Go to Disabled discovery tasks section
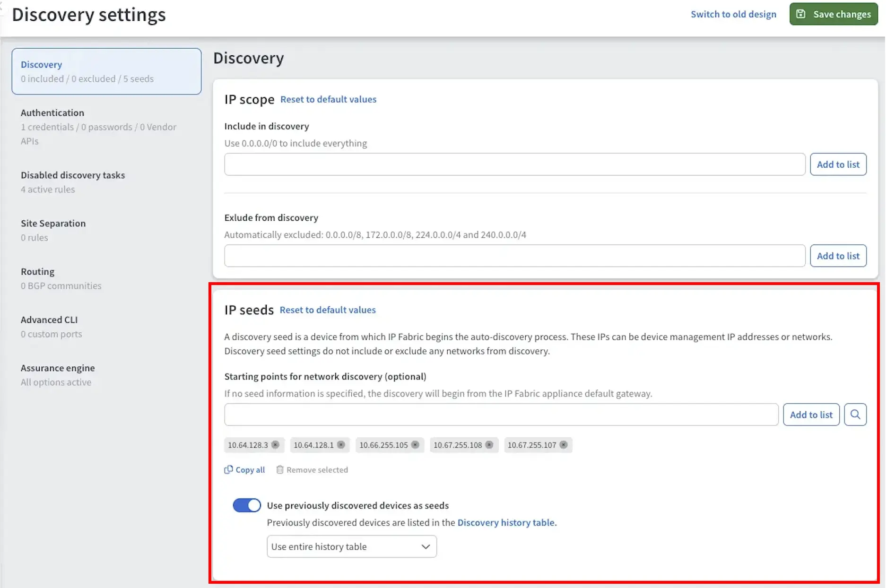The width and height of the screenshot is (886, 588). pos(73,175)
